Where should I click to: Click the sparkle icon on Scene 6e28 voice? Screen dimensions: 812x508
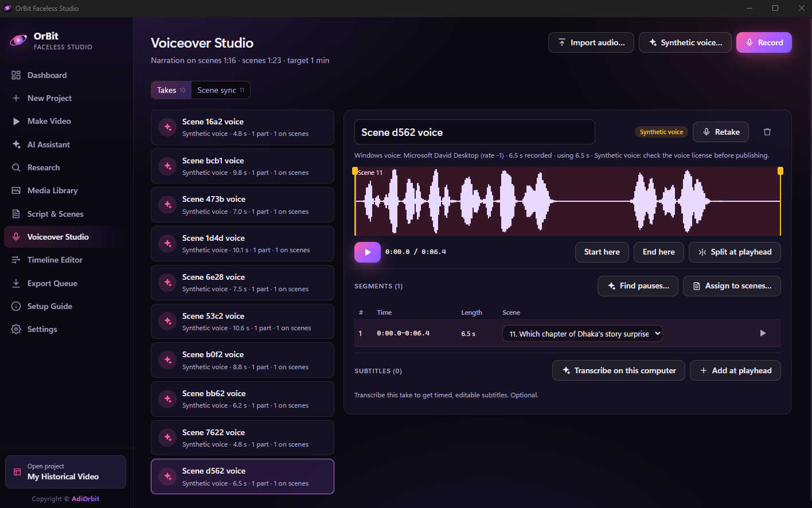click(168, 283)
